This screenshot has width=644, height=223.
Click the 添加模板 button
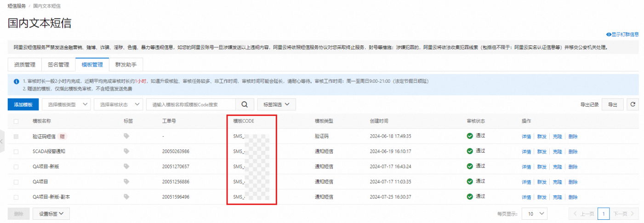[x=23, y=105]
